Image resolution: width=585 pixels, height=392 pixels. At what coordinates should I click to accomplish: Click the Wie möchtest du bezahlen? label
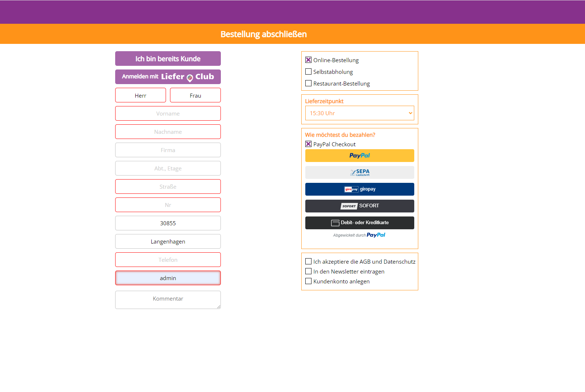(340, 135)
